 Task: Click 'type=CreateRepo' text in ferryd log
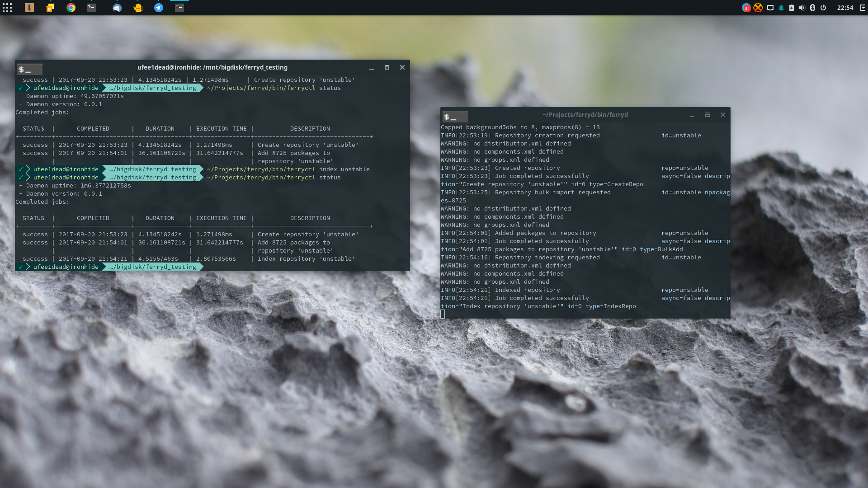616,184
